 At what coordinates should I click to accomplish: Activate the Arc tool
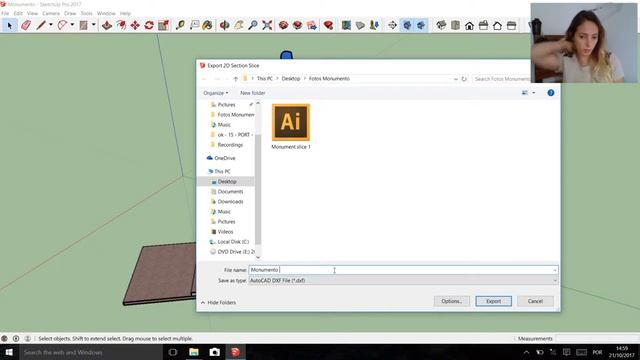click(62, 26)
